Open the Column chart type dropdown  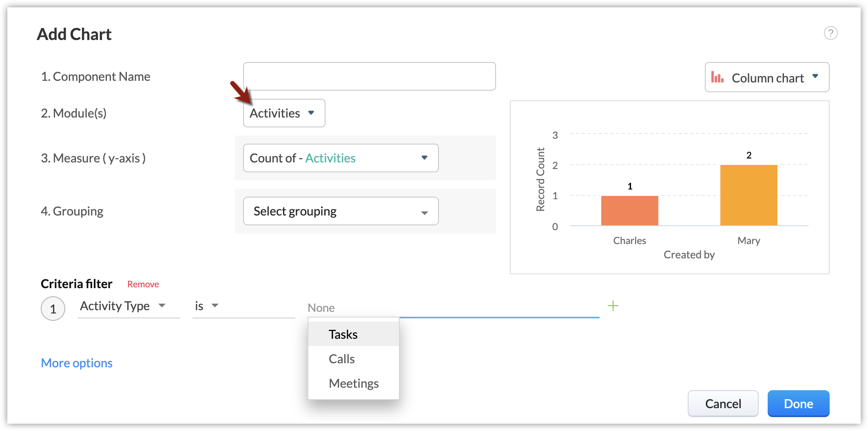pyautogui.click(x=767, y=78)
